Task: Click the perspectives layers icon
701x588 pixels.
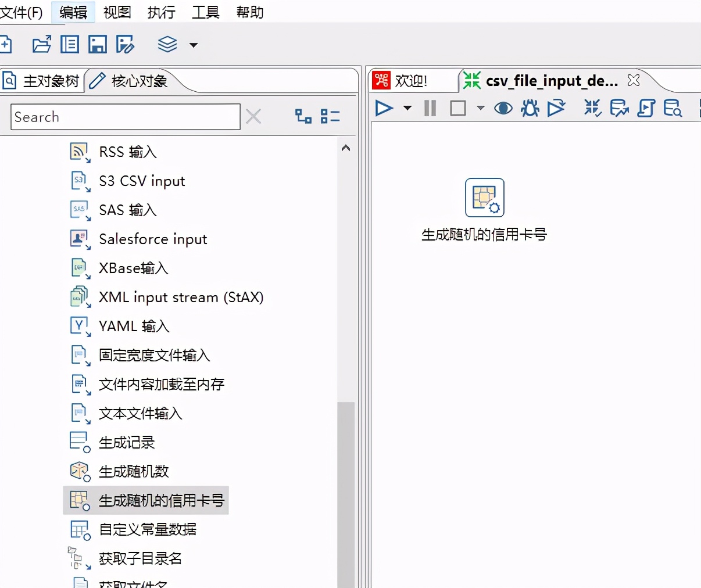Action: [x=167, y=44]
